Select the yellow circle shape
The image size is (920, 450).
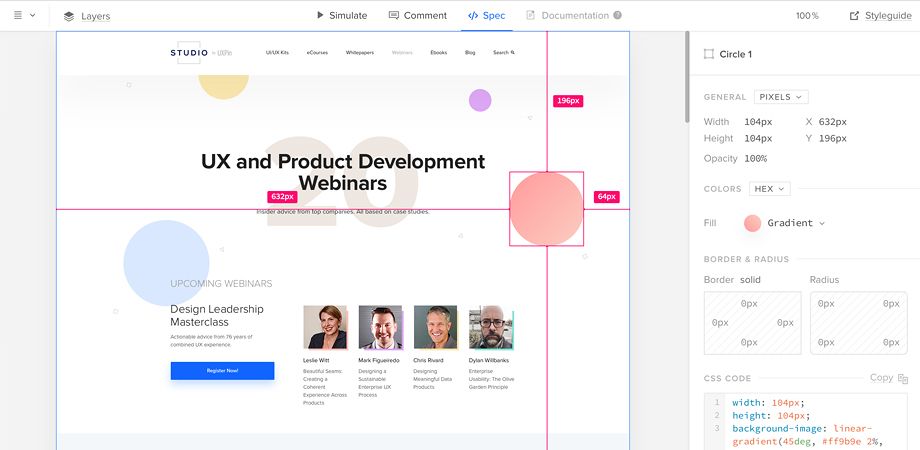click(x=224, y=86)
